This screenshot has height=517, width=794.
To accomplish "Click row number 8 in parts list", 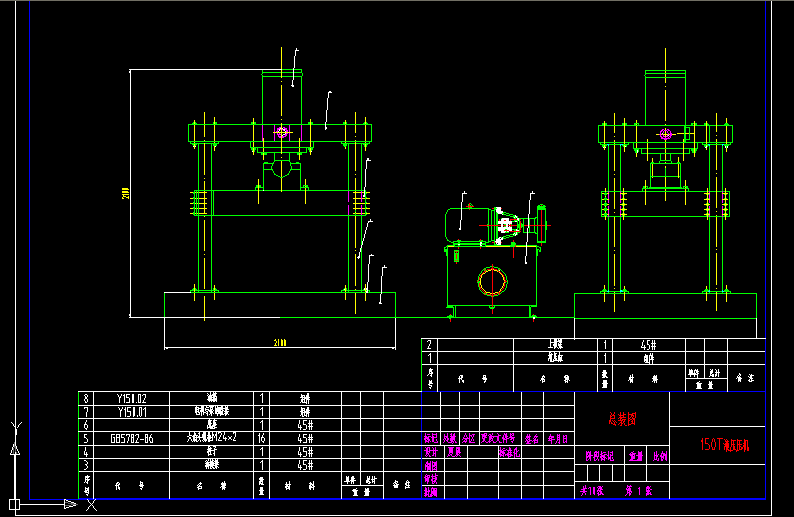I will coord(87,398).
